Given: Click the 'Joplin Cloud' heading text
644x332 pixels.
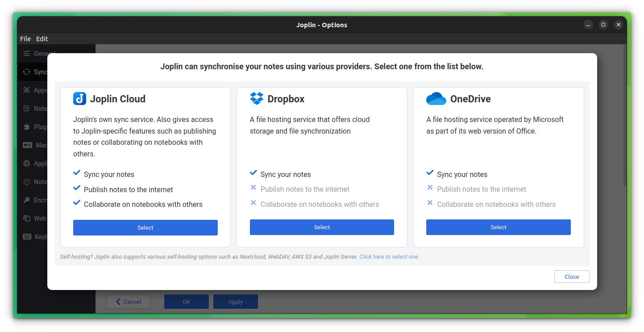Looking at the screenshot, I should click(x=118, y=99).
